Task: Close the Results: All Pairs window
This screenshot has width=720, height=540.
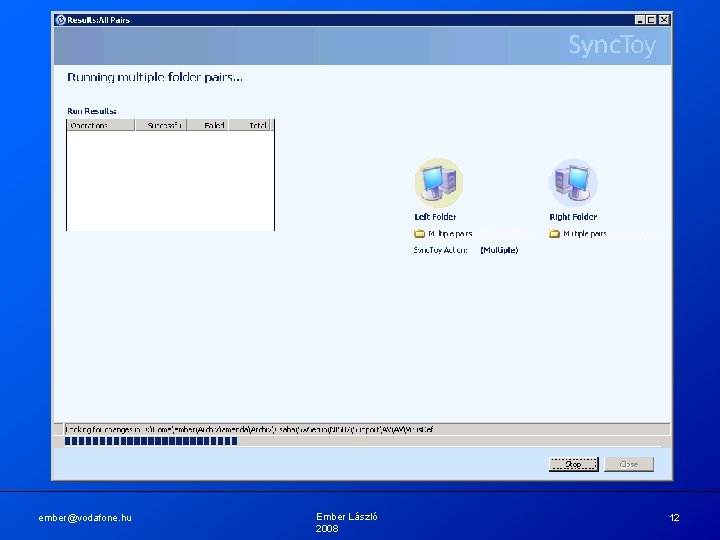Action: pos(664,20)
